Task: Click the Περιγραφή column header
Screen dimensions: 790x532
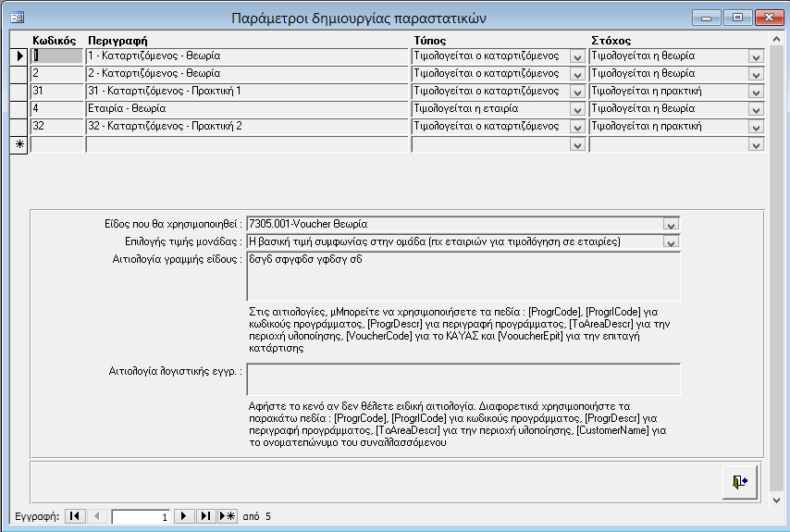Action: click(x=117, y=41)
